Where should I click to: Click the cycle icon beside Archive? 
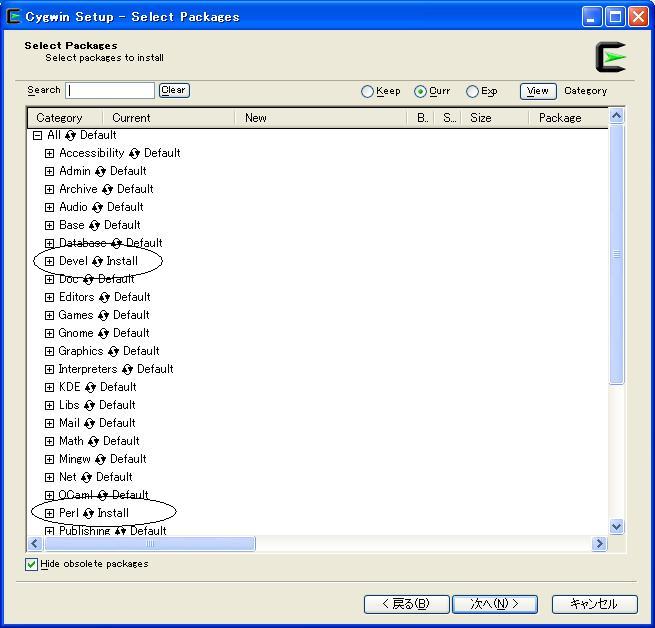click(x=107, y=190)
